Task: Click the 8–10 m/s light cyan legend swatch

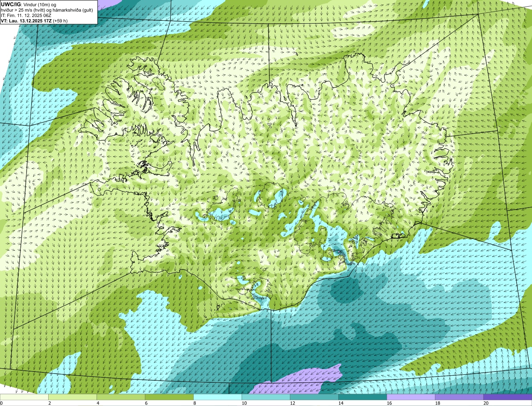Action: [x=218, y=397]
